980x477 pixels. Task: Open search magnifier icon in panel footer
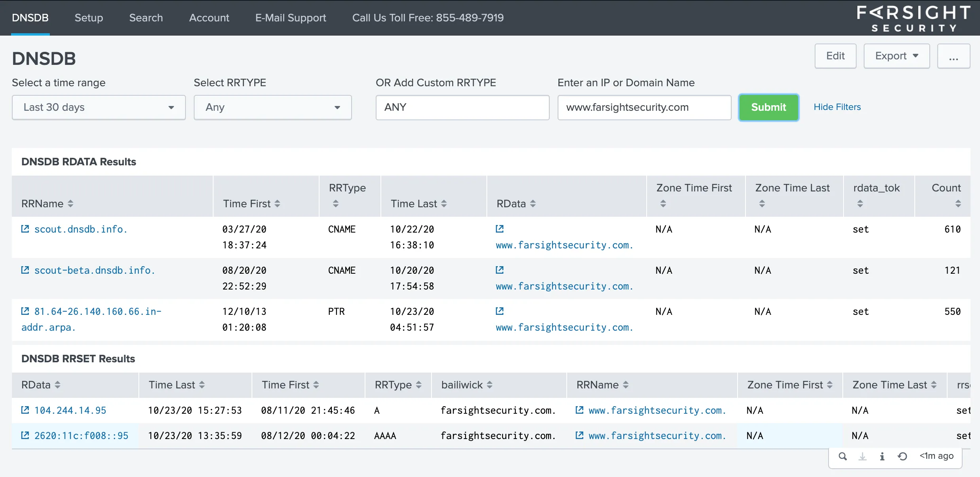tap(843, 456)
